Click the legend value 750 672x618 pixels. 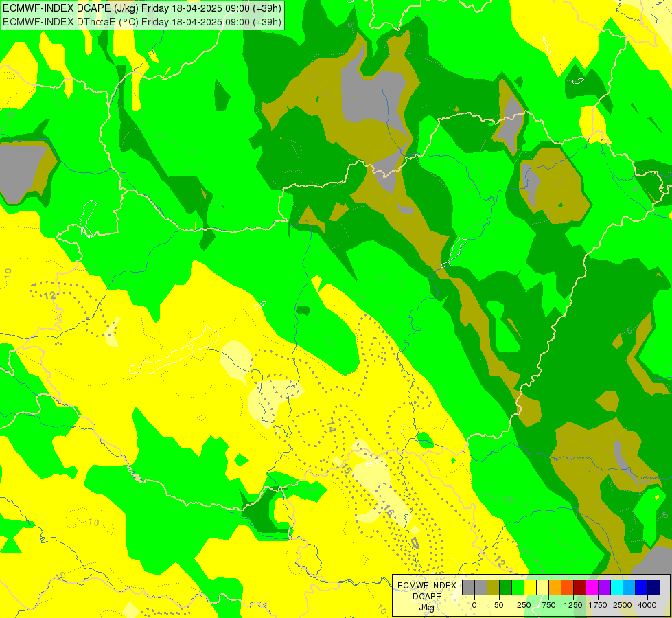548,605
